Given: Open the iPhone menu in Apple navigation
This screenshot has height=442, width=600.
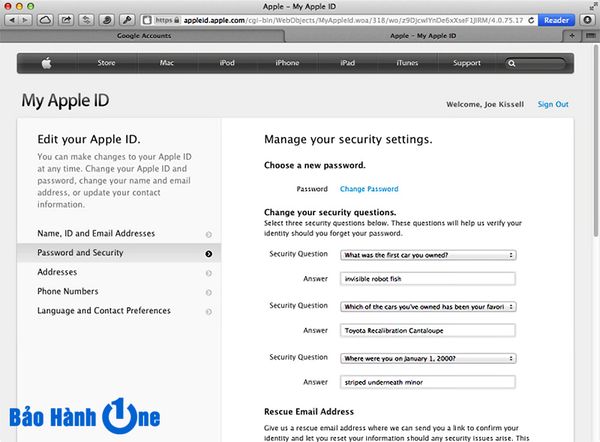Looking at the screenshot, I should (x=287, y=63).
